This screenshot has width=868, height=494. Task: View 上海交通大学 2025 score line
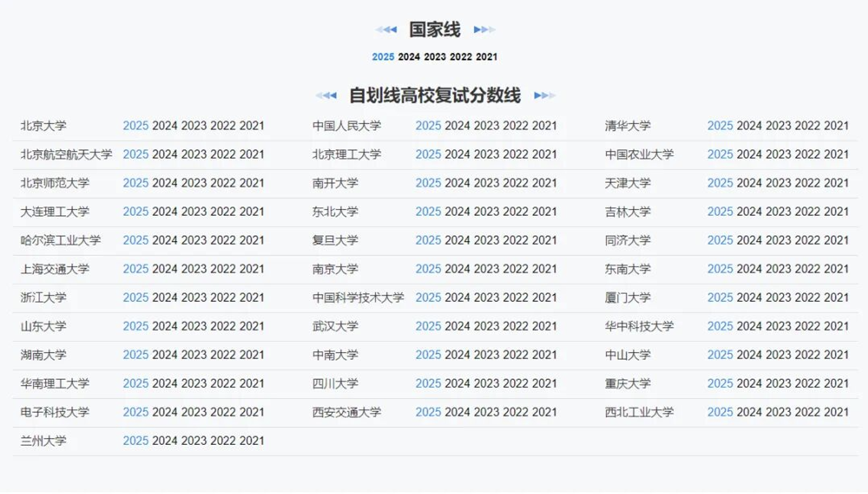click(x=135, y=269)
